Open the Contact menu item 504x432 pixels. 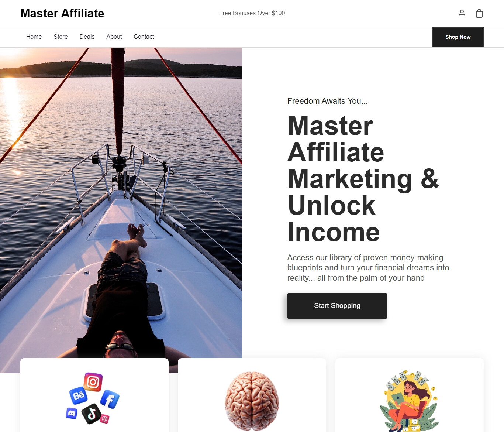(144, 37)
